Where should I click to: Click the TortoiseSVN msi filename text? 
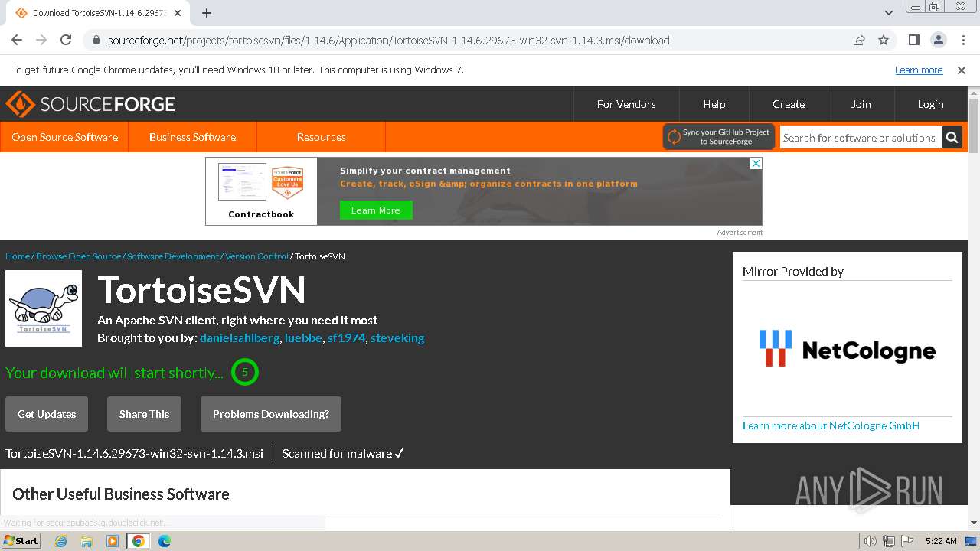135,453
